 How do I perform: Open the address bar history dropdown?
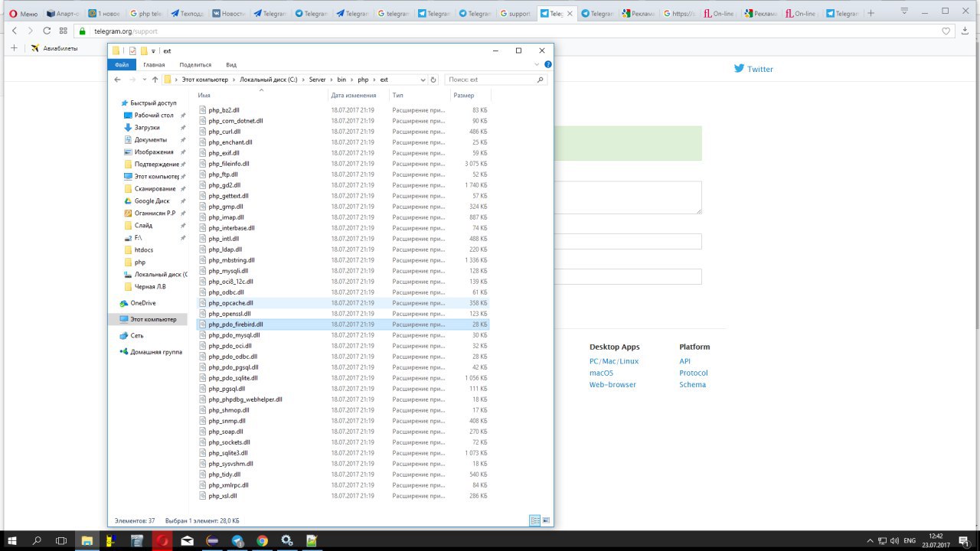coord(423,80)
